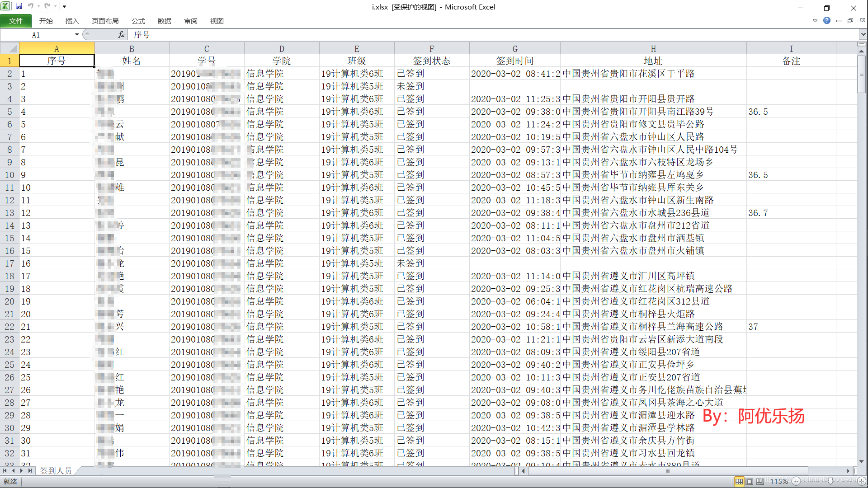Viewport: 868px width, 488px height.
Task: Select row 2 header
Action: pyautogui.click(x=9, y=74)
